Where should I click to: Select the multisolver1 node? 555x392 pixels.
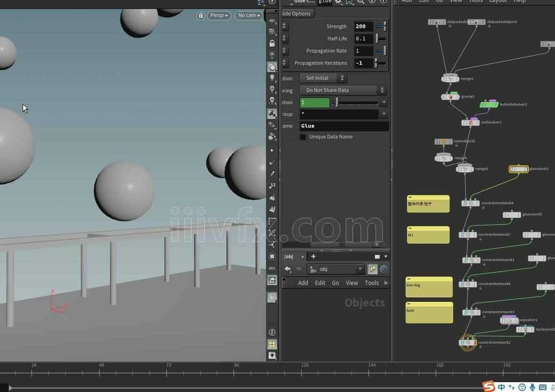pyautogui.click(x=470, y=123)
